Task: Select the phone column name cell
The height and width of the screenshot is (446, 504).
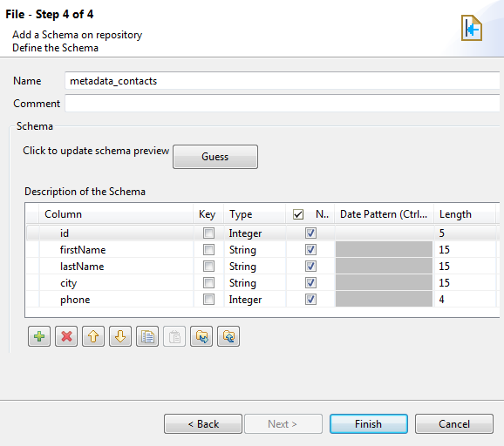Action: pyautogui.click(x=116, y=300)
